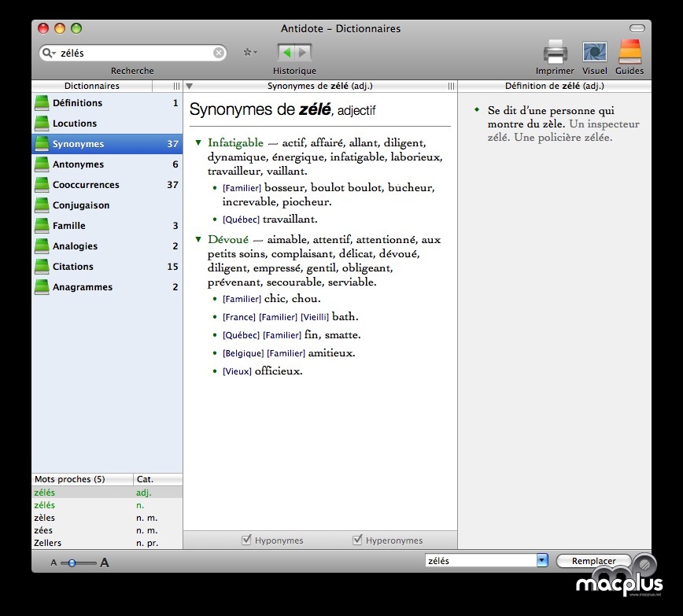Open the favorites star menu
Image resolution: width=683 pixels, height=616 pixels.
pos(250,52)
